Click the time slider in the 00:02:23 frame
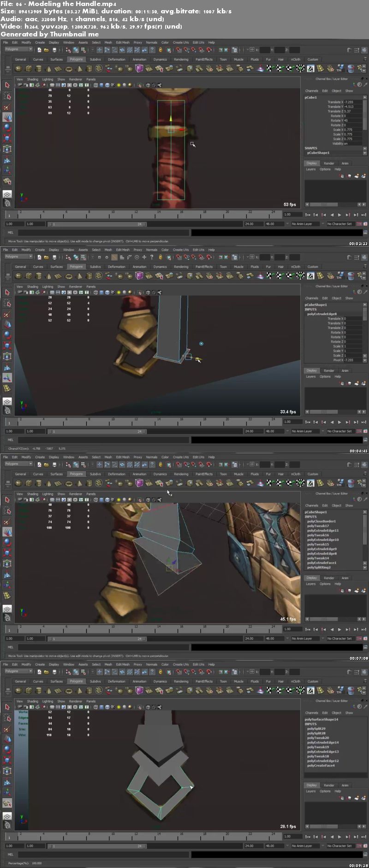The width and height of the screenshot is (369, 868). point(143,215)
